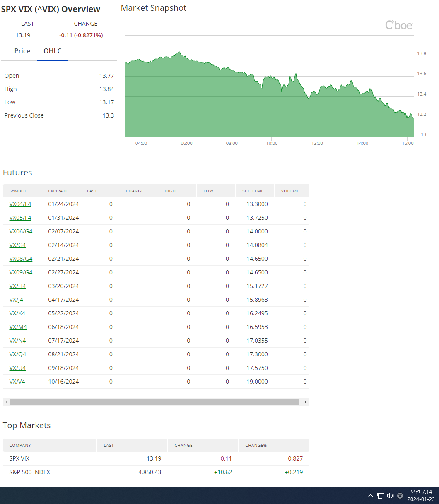Sort Top Markets by Change% header

pos(274,445)
